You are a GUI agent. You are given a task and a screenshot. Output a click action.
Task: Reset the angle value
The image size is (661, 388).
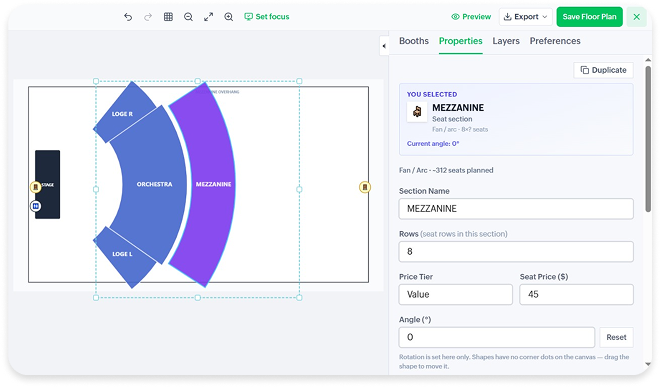click(616, 337)
